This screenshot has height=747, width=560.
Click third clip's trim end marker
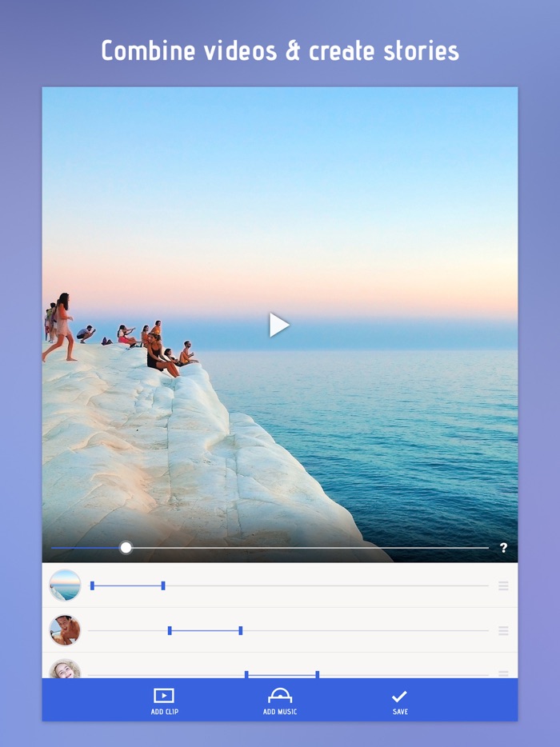(318, 674)
